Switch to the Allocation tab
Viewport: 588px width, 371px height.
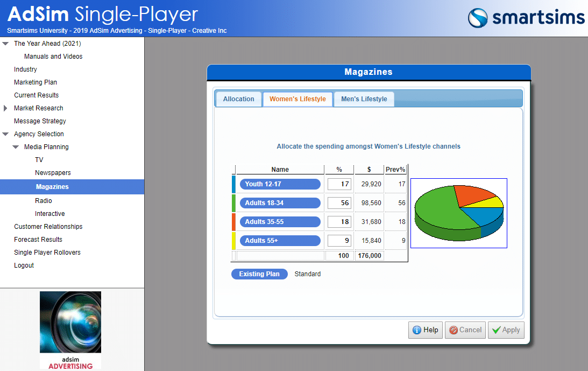pos(238,99)
